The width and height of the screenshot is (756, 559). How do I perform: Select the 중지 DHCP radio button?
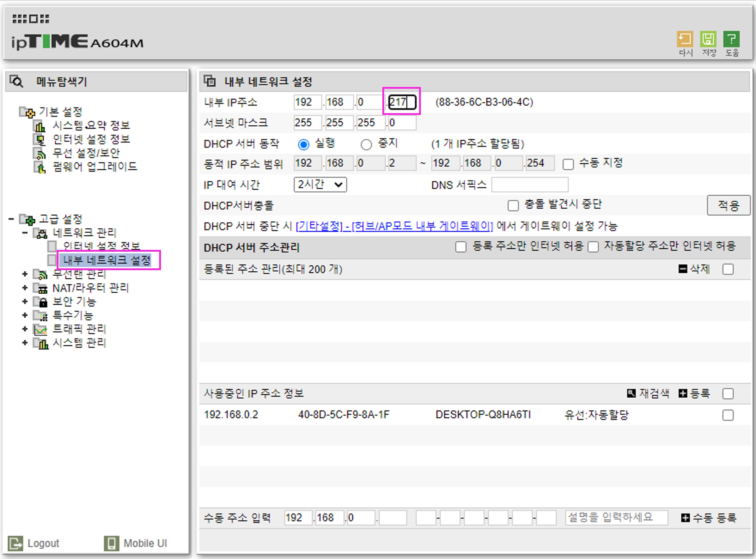point(366,144)
